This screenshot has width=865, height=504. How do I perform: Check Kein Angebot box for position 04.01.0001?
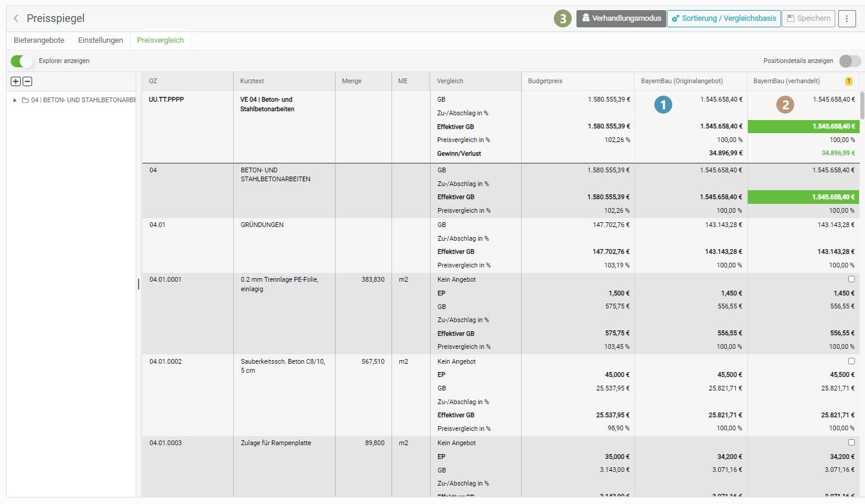[851, 279]
